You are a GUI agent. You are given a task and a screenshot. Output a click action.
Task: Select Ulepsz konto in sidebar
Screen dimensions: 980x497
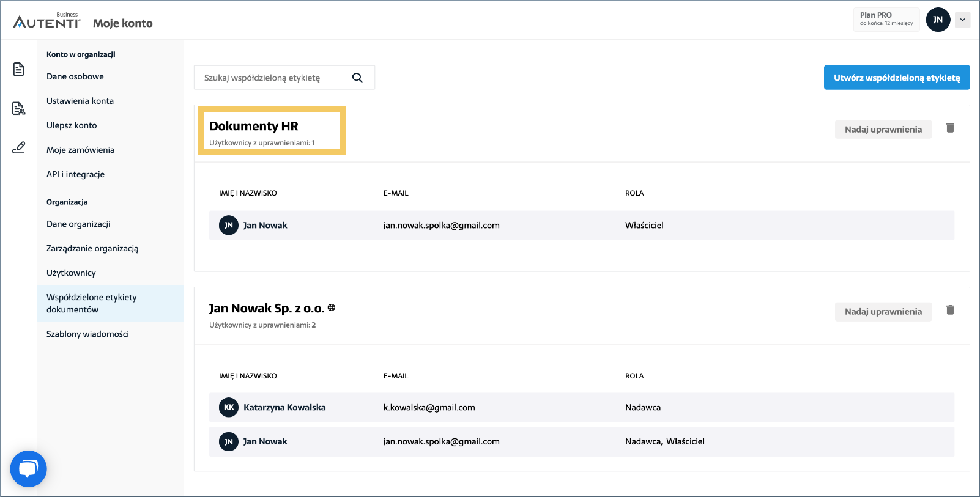tap(72, 125)
